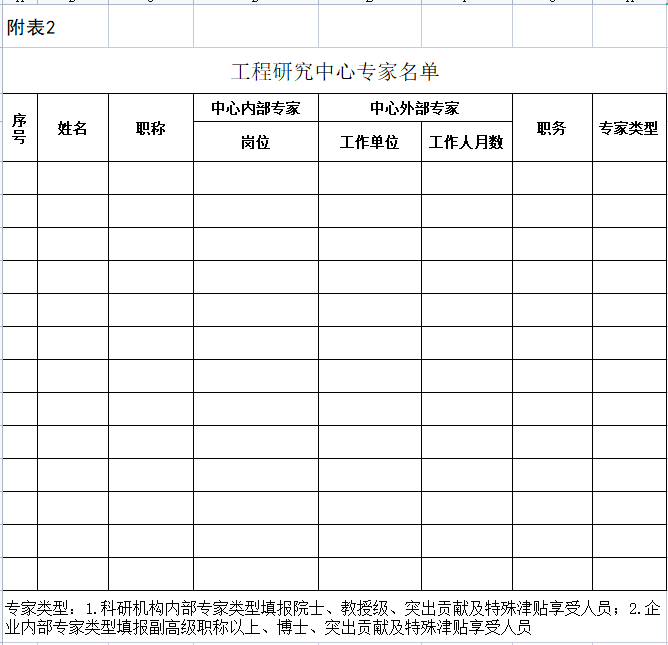Select the 序号 header cell
This screenshot has width=668, height=645.
click(19, 128)
